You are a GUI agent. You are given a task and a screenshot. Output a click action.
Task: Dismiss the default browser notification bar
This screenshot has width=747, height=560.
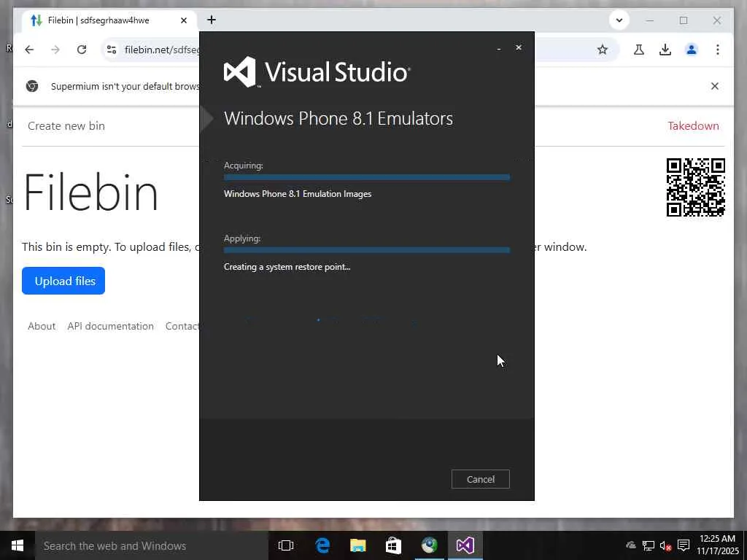(715, 86)
